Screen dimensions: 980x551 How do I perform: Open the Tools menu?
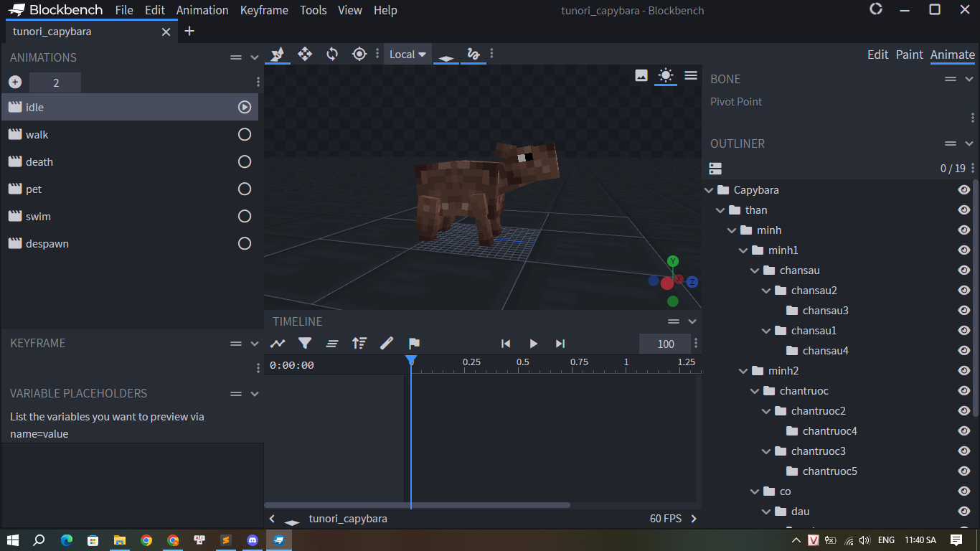coord(314,10)
